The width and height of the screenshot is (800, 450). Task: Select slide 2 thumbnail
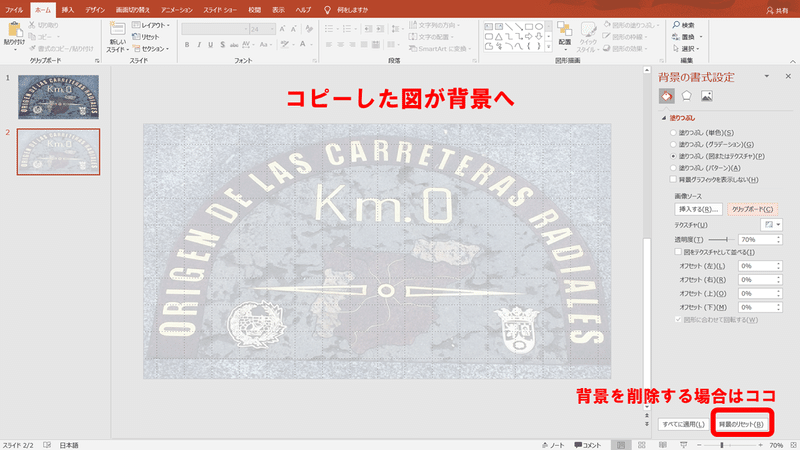tap(58, 152)
